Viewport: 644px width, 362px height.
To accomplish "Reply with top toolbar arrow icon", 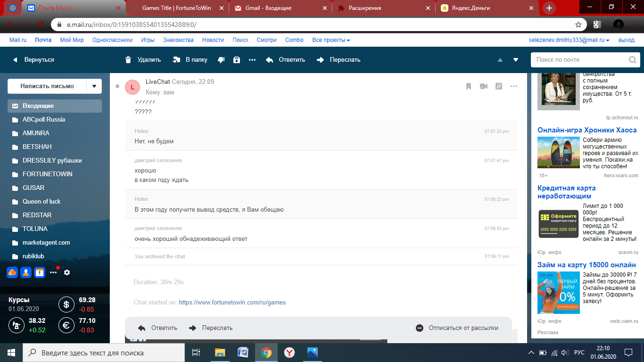I will coord(270,60).
